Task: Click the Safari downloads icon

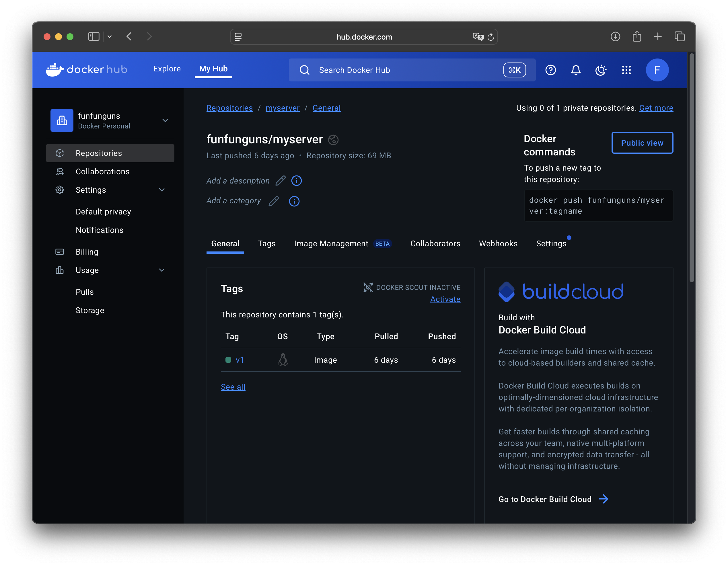Action: [615, 36]
